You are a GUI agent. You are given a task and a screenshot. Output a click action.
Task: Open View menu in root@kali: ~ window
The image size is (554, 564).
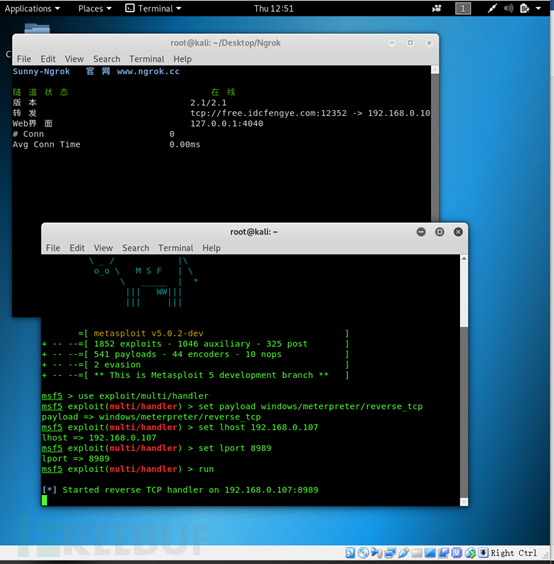[x=103, y=248]
